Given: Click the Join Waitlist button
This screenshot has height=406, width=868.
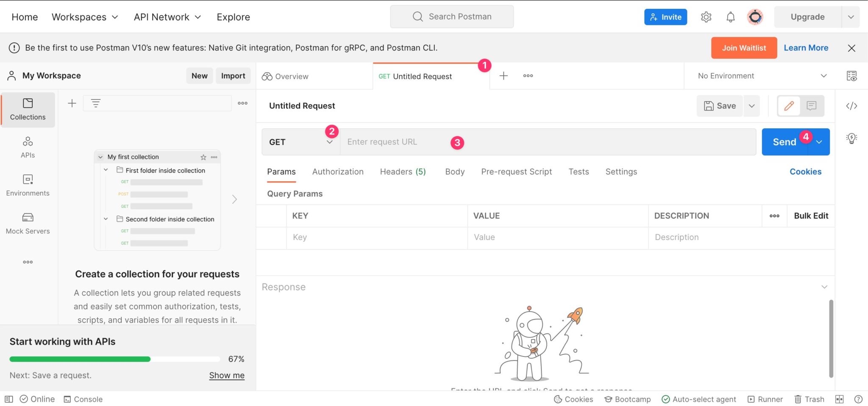Looking at the screenshot, I should pyautogui.click(x=743, y=47).
